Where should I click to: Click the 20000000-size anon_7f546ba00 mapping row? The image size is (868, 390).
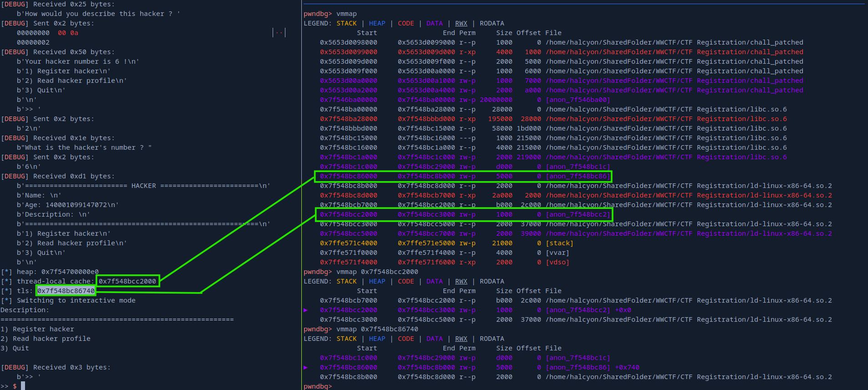click(464, 100)
